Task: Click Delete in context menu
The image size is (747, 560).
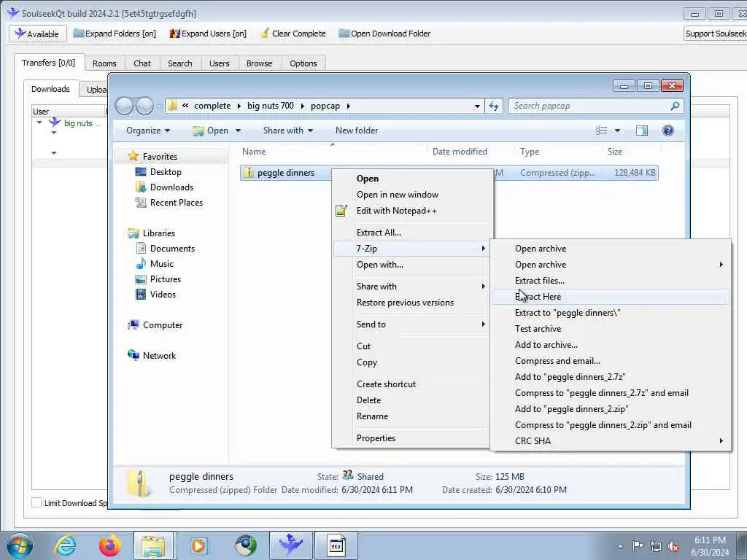Action: [x=411, y=400]
